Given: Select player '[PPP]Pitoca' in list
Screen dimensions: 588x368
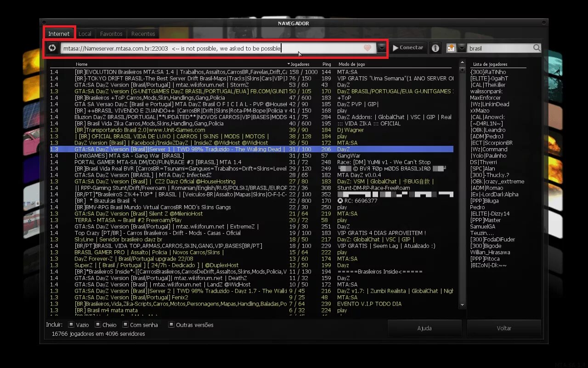Looking at the screenshot, I should click(x=485, y=259).
